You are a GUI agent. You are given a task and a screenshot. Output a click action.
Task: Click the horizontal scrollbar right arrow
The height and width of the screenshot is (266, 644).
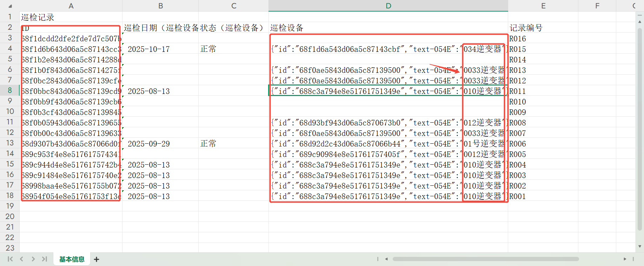625,259
